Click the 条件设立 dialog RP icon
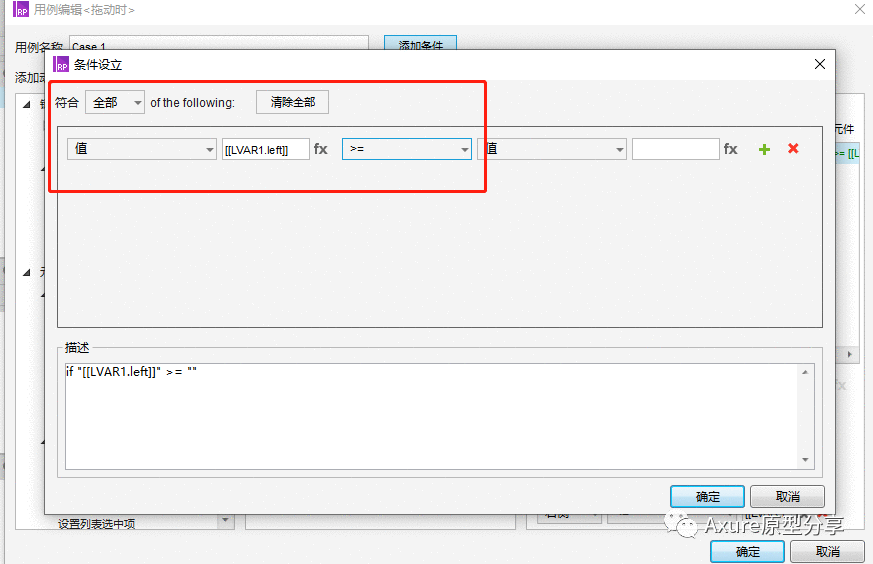Viewport: 873px width, 564px height. pos(61,65)
